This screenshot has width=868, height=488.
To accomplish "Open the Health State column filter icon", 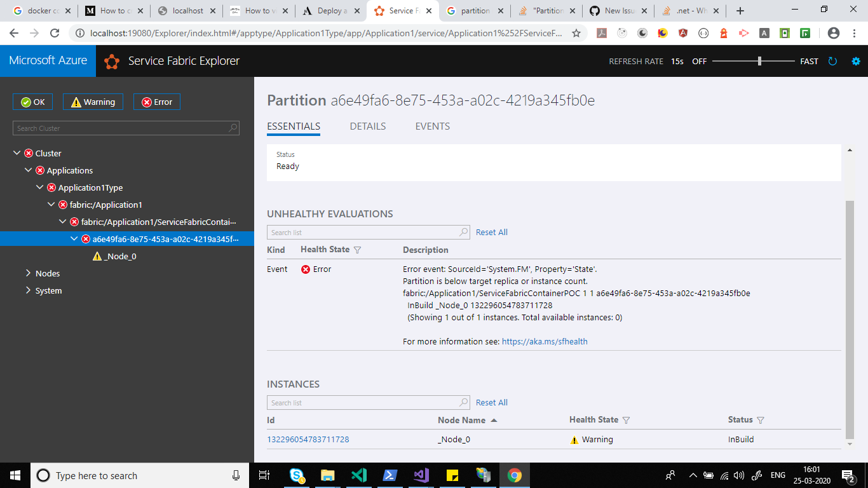I will (x=627, y=419).
